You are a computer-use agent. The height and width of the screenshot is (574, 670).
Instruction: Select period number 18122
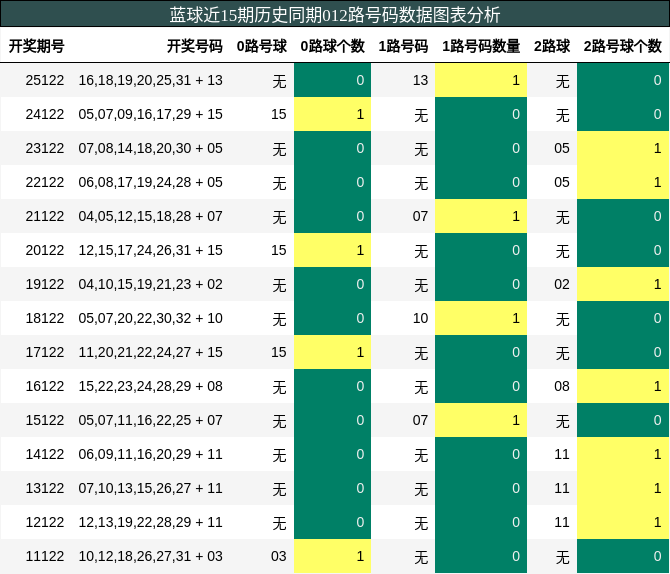click(x=45, y=318)
